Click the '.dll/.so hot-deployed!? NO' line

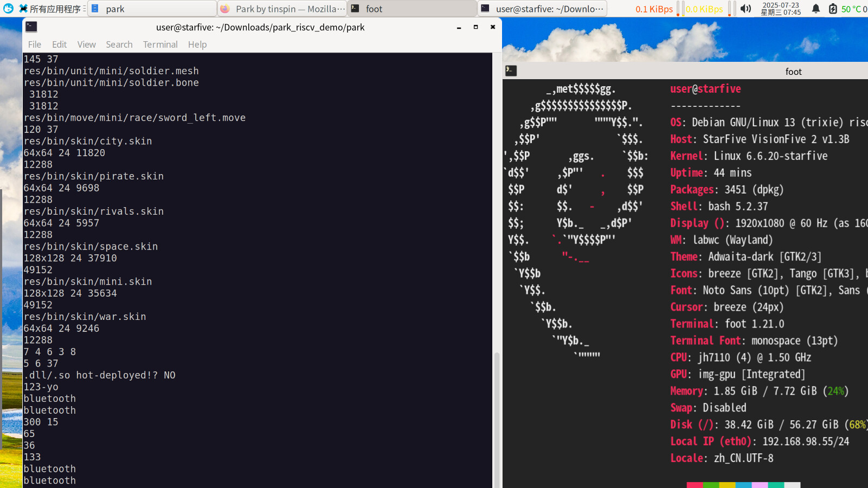(x=99, y=375)
